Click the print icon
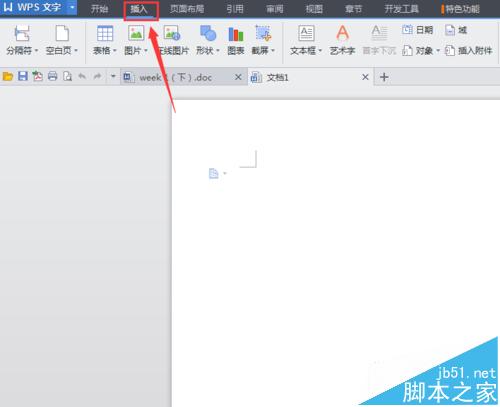 (x=53, y=76)
